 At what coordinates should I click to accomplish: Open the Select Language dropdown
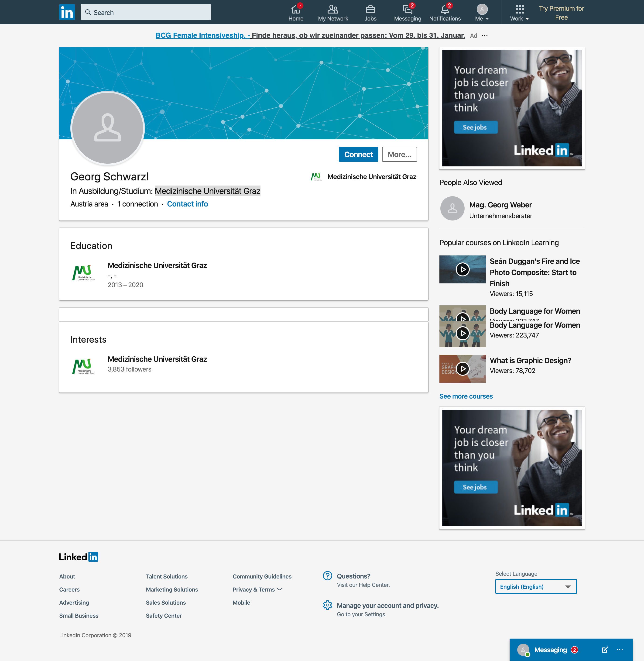coord(536,587)
